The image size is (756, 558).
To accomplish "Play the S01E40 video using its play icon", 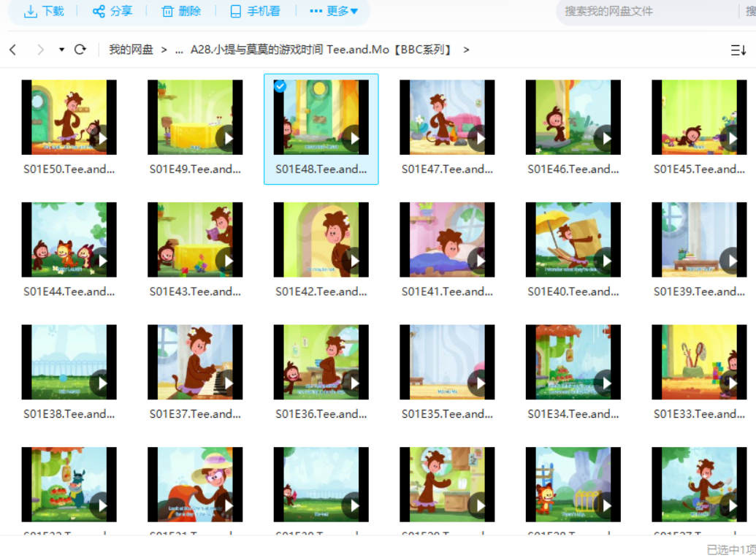I will point(606,261).
